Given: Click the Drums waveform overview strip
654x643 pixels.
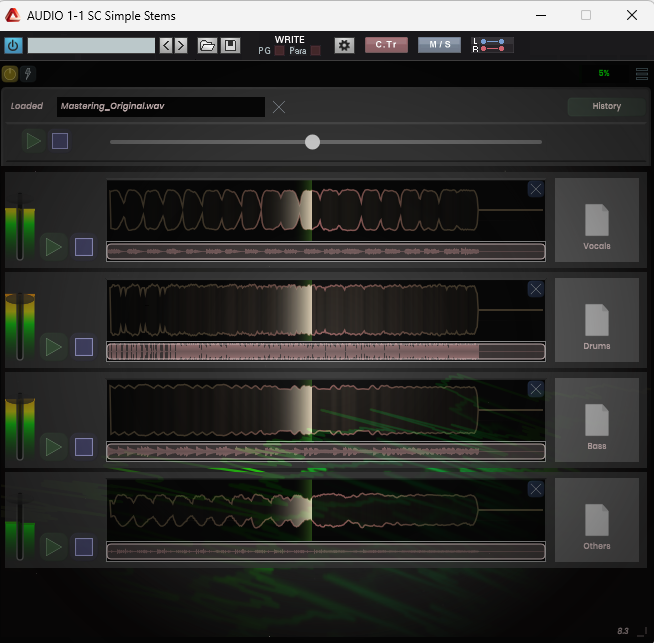Looking at the screenshot, I should [x=326, y=352].
